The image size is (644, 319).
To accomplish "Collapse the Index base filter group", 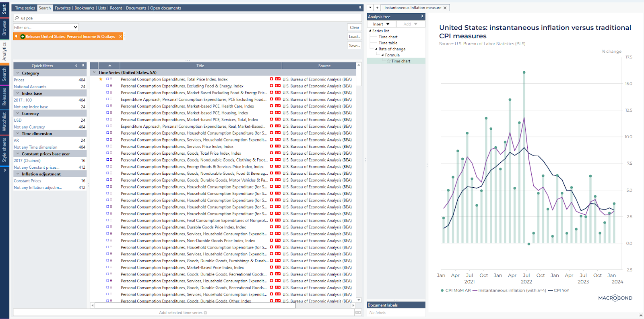I will [18, 93].
